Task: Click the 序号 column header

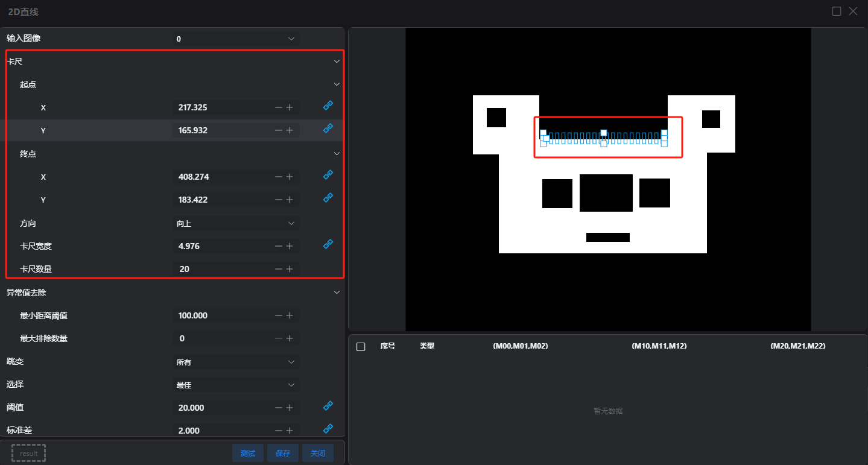Action: point(387,346)
